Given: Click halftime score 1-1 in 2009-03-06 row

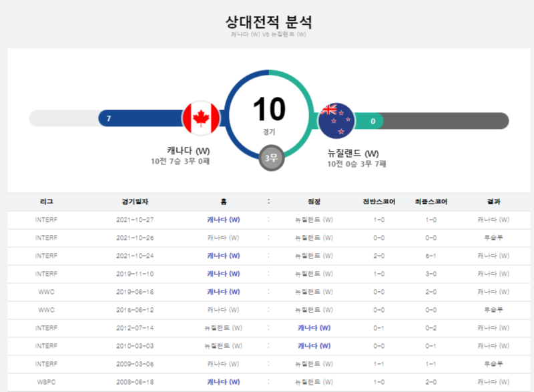Looking at the screenshot, I should pos(379,364).
